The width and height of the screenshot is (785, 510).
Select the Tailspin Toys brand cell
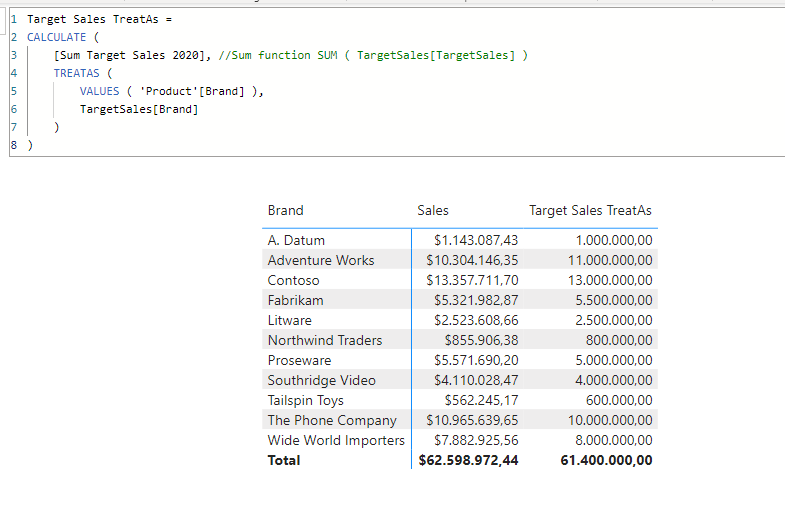(x=305, y=400)
